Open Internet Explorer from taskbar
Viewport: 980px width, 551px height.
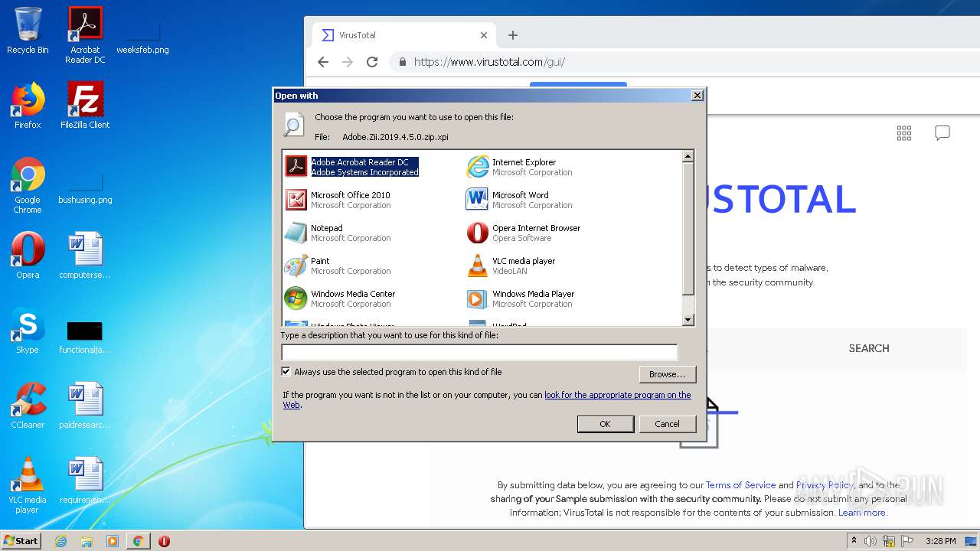60,541
